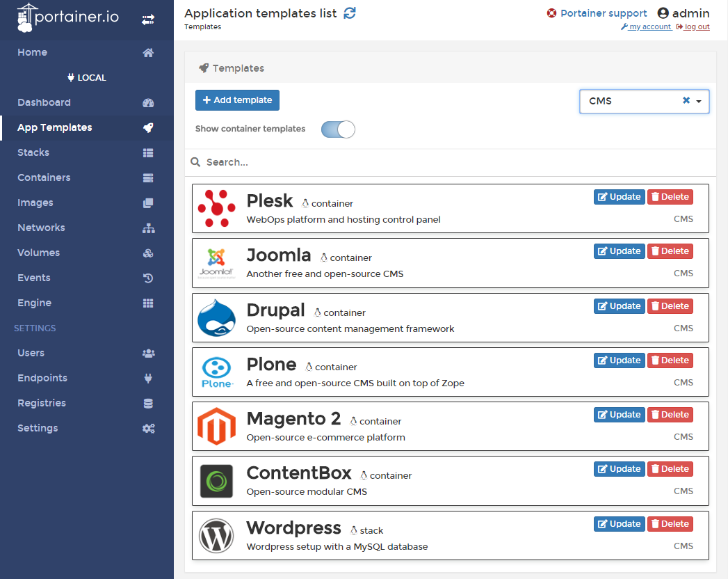Click the Plone logo icon
The height and width of the screenshot is (579, 728).
(216, 372)
